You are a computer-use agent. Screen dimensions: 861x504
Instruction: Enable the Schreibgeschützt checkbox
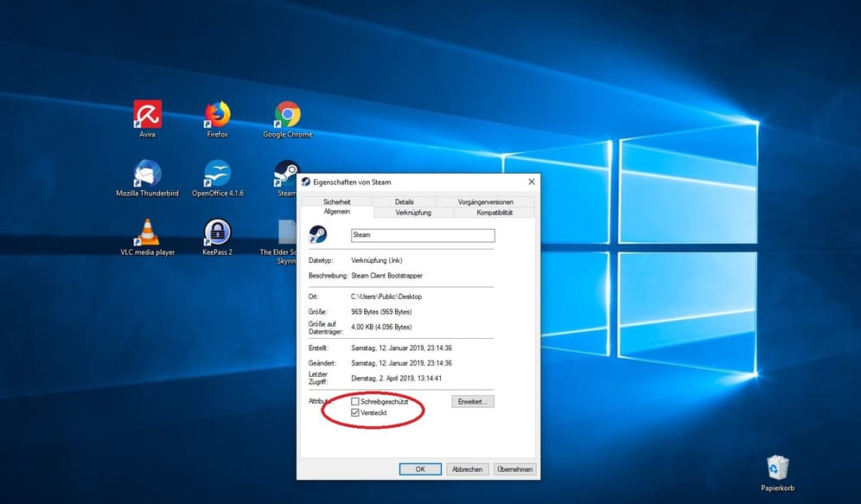click(355, 401)
